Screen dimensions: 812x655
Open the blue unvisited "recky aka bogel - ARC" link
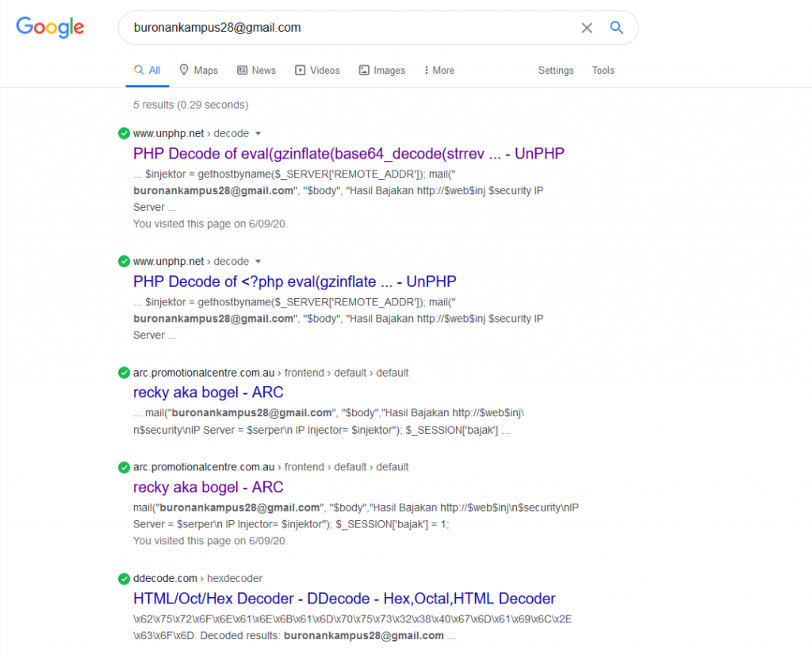[x=209, y=393]
